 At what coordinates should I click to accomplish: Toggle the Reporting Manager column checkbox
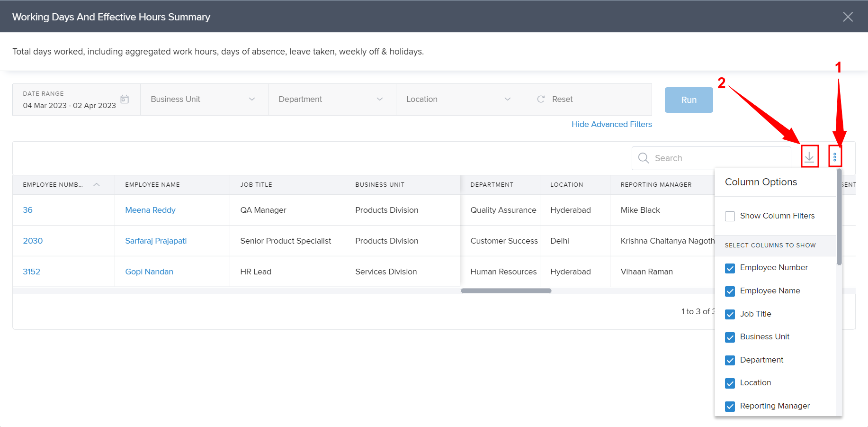tap(730, 406)
